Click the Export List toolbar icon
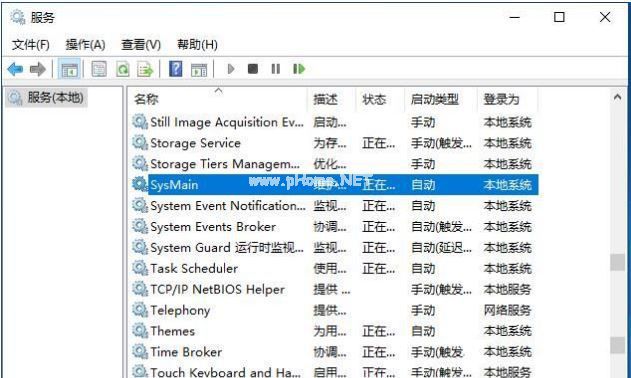This screenshot has width=631, height=378. tap(145, 69)
